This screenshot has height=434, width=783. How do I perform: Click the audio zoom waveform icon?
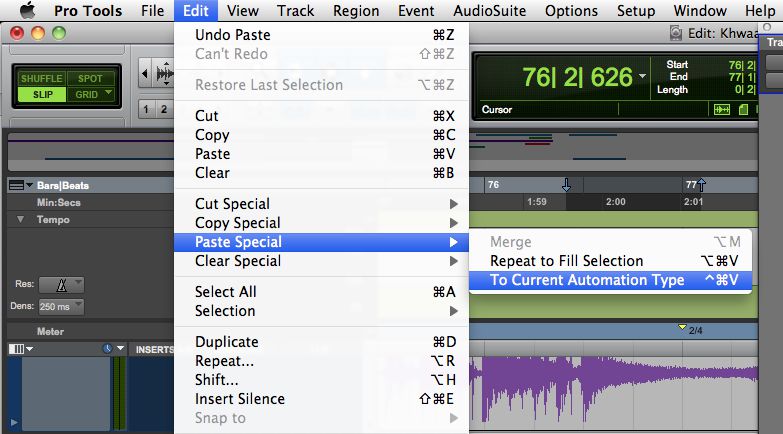pos(165,74)
